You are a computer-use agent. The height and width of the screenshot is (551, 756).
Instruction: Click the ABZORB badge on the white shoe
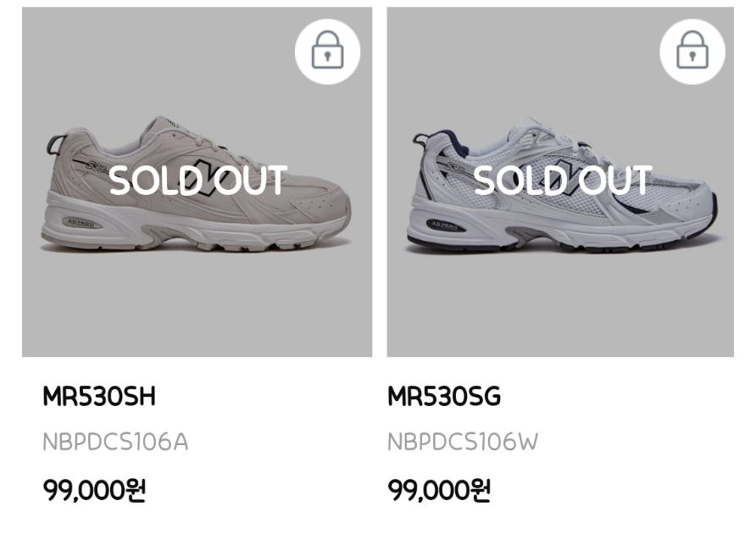[447, 225]
